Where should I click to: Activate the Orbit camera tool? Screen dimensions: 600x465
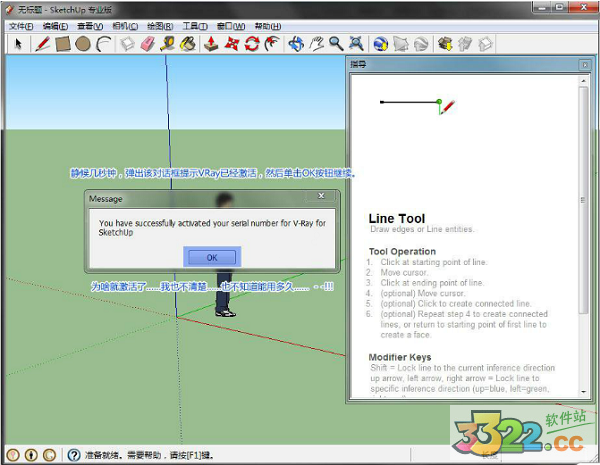pyautogui.click(x=296, y=44)
